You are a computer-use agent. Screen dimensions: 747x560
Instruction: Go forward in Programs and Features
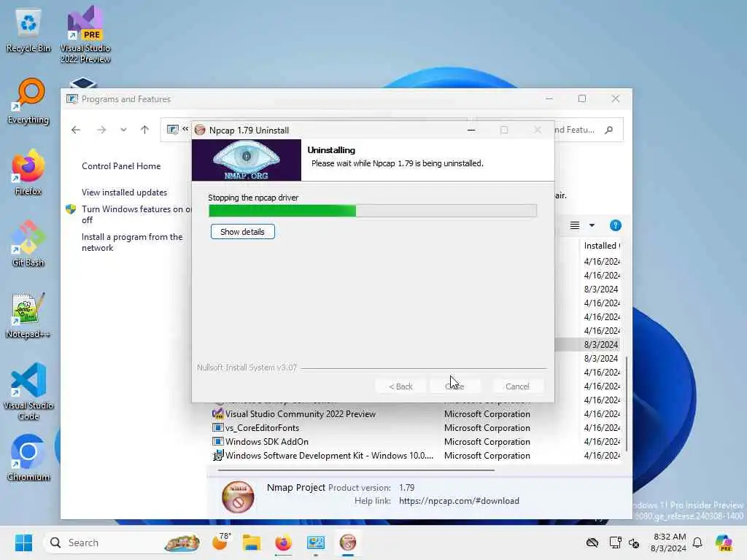101,130
